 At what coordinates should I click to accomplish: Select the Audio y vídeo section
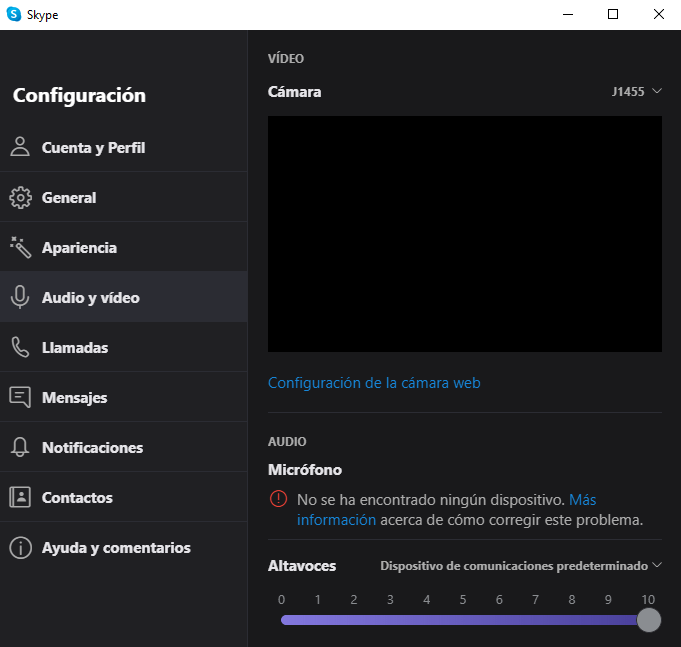click(124, 297)
